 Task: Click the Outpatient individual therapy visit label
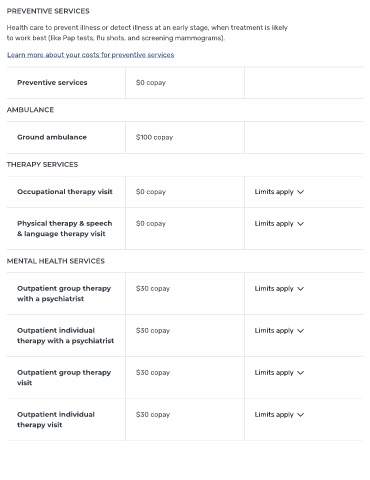pyautogui.click(x=56, y=420)
